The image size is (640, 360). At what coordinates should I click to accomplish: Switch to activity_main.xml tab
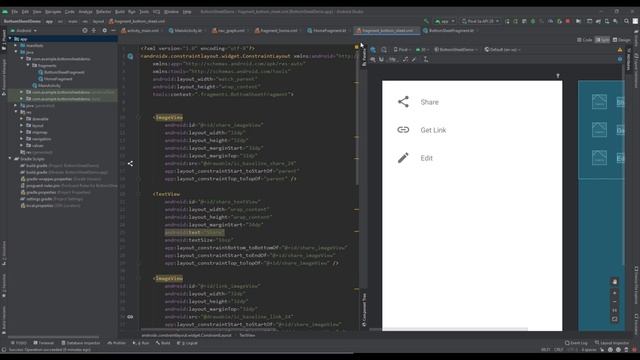(140, 31)
